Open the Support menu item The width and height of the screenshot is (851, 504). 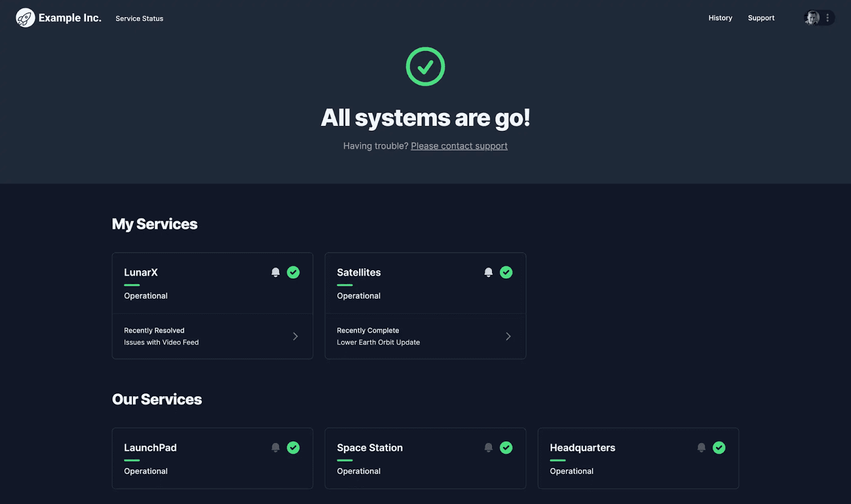[761, 18]
